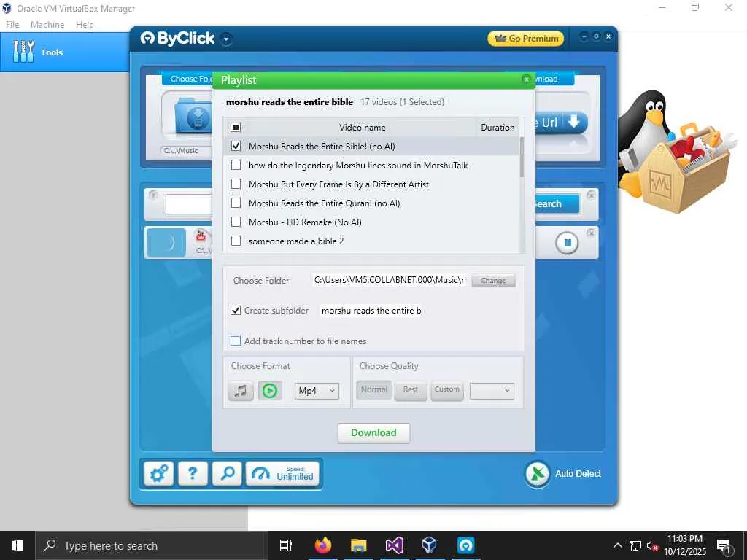The height and width of the screenshot is (560, 747).
Task: Open the Windows Start menu
Action: click(x=18, y=545)
